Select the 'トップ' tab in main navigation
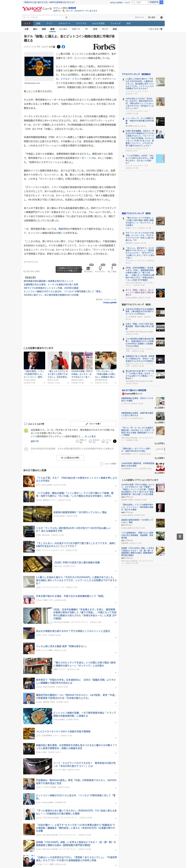186x868 pixels. pyautogui.click(x=27, y=24)
